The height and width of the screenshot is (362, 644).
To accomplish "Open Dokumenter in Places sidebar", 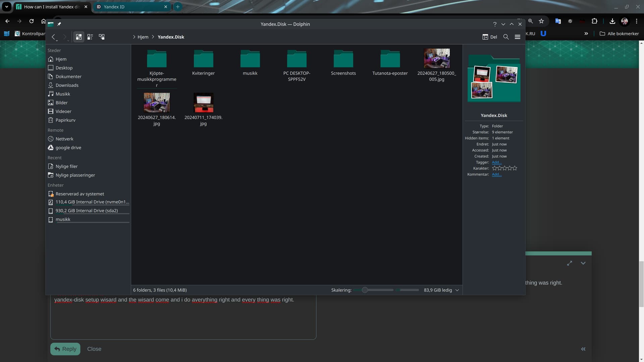I will 88,76.
